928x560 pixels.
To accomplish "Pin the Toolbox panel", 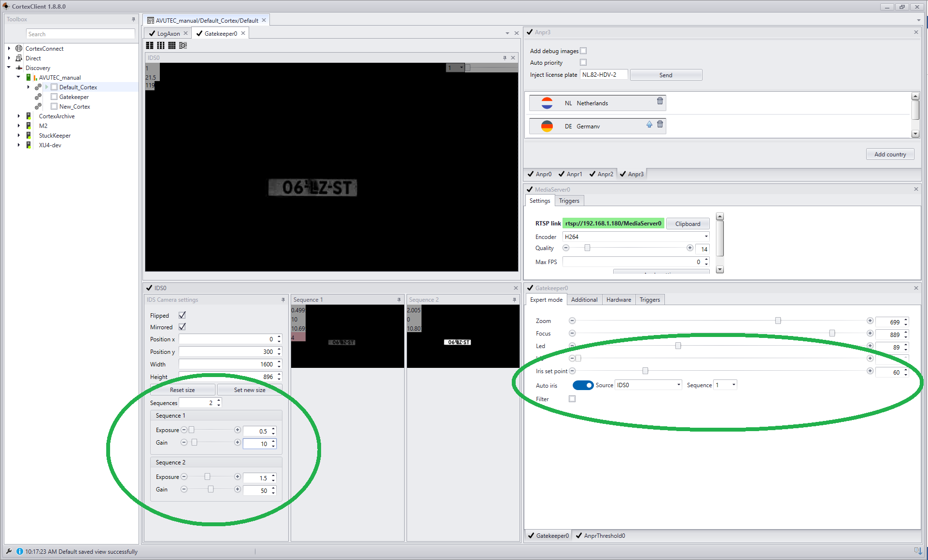I will [133, 19].
